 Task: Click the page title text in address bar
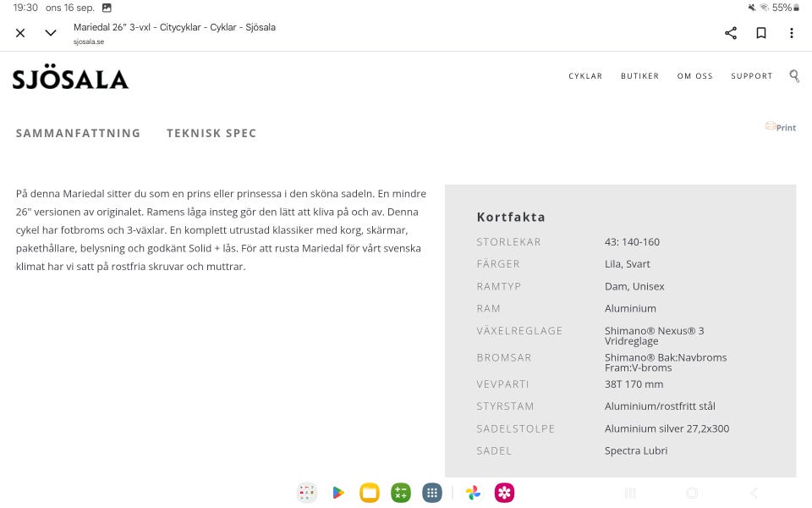click(x=174, y=27)
